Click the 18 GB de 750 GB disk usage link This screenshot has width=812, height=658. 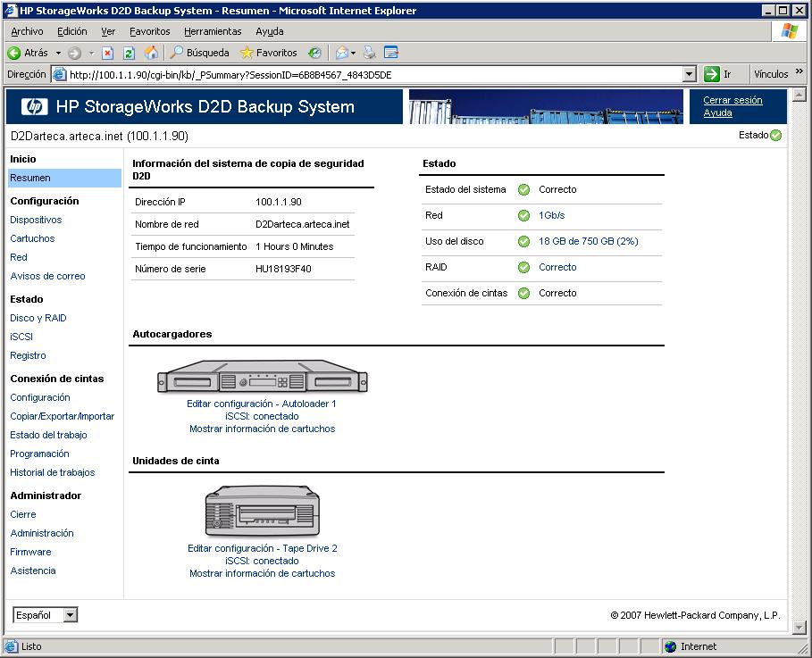point(589,241)
